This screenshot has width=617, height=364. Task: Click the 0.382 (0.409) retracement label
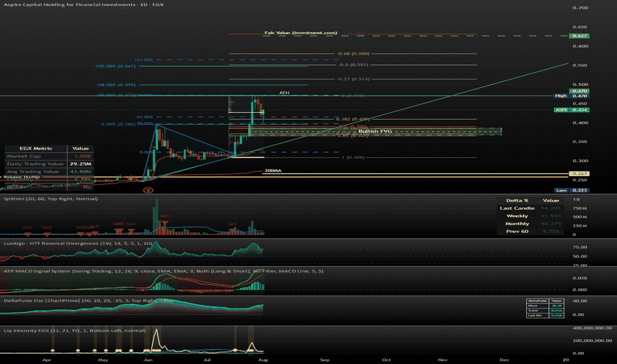(353, 119)
